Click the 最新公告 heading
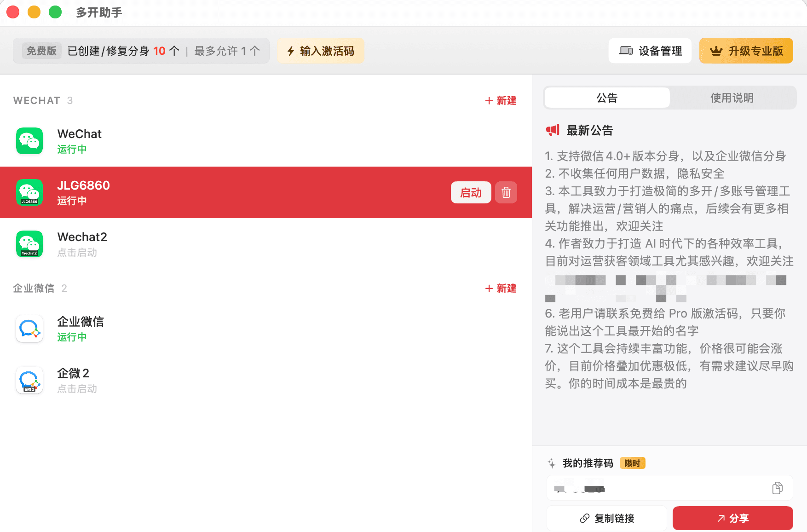Viewport: 807px width, 532px height. point(590,130)
